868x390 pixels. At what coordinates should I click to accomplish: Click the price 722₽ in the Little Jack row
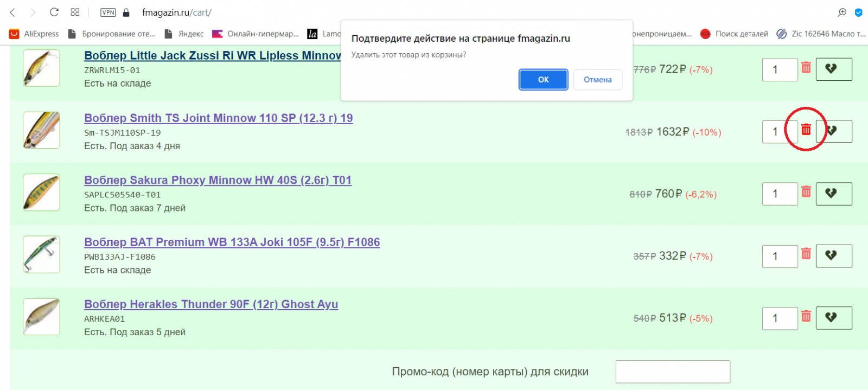(x=673, y=69)
